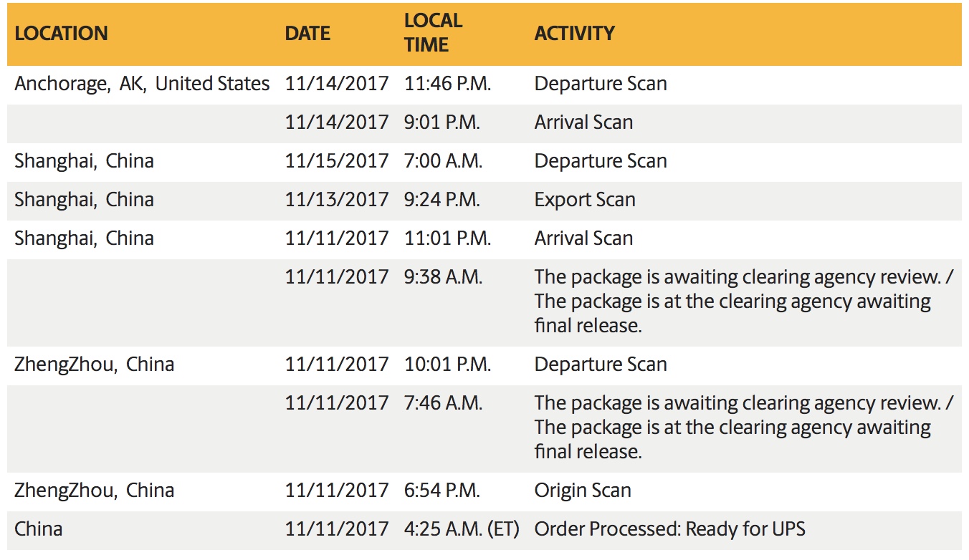Screen dimensions: 969x560
Task: Click the Export Scan activity
Action: pyautogui.click(x=584, y=200)
